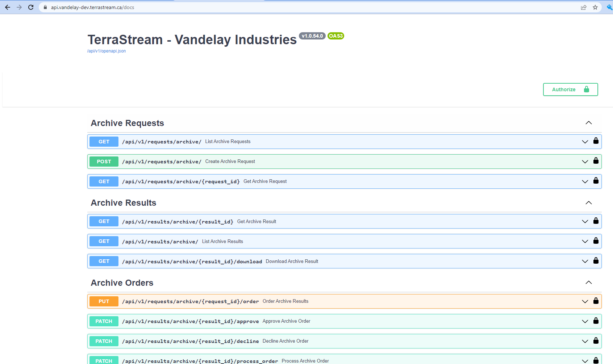The height and width of the screenshot is (364, 613).
Task: Expand Create Archive Request endpoint chevron
Action: coord(585,162)
